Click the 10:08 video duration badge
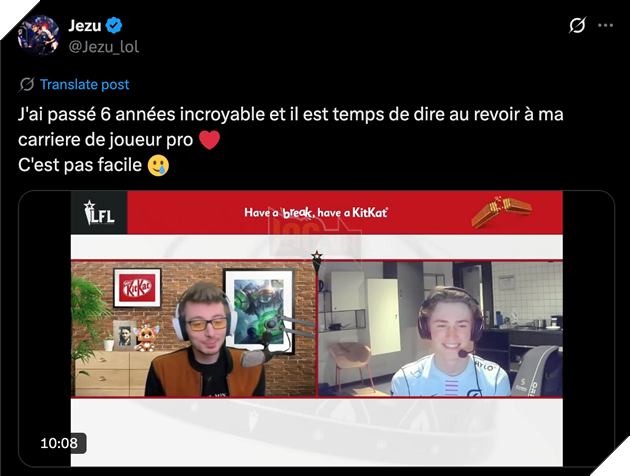The height and width of the screenshot is (476, 630). (x=59, y=443)
